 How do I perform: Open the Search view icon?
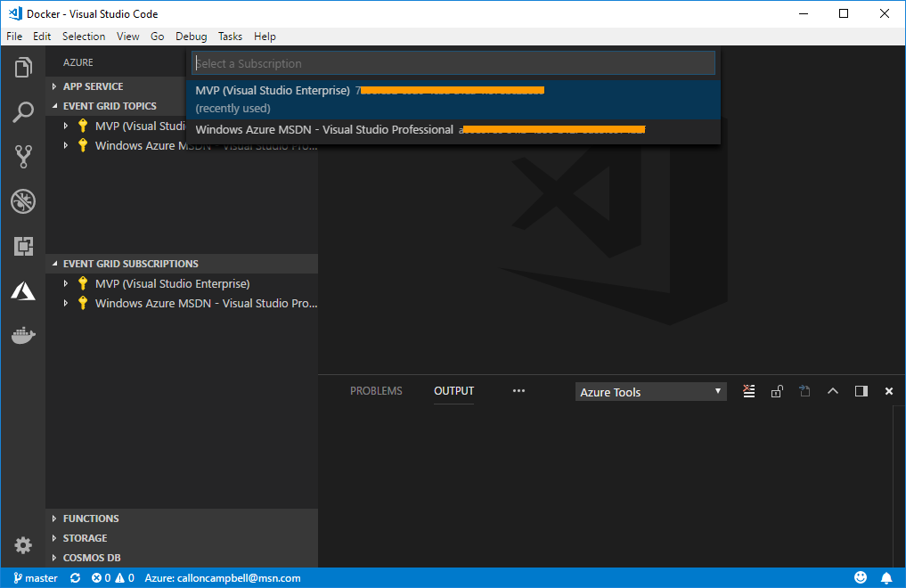23,112
